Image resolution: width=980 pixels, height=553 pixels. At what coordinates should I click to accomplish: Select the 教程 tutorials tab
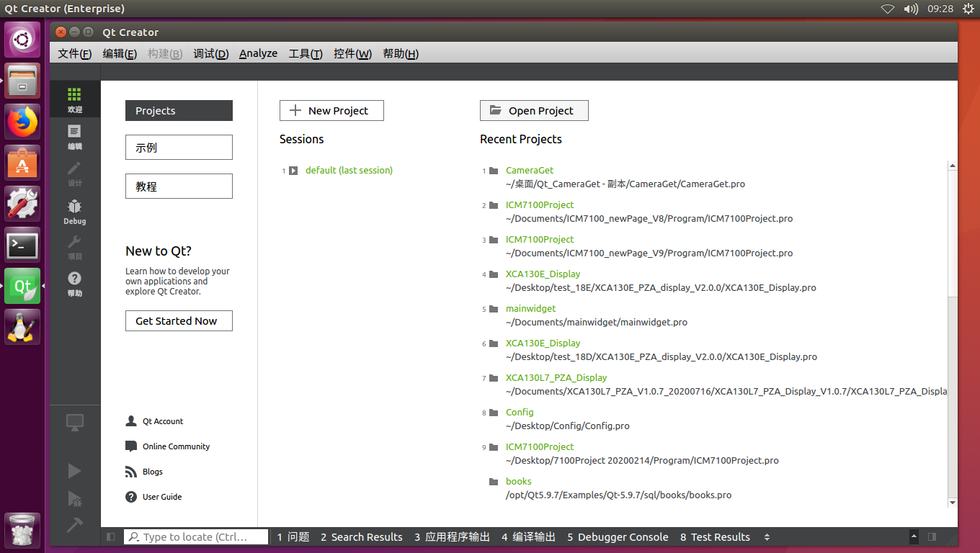point(179,186)
